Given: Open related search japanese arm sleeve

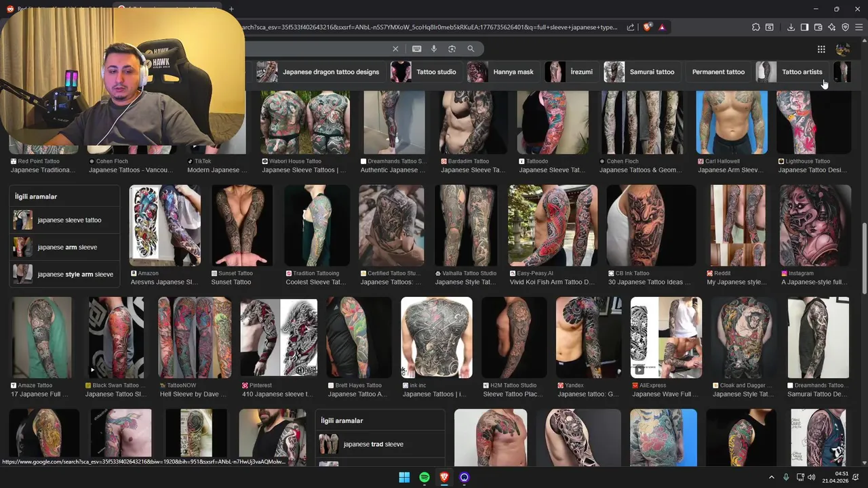Looking at the screenshot, I should 64,247.
